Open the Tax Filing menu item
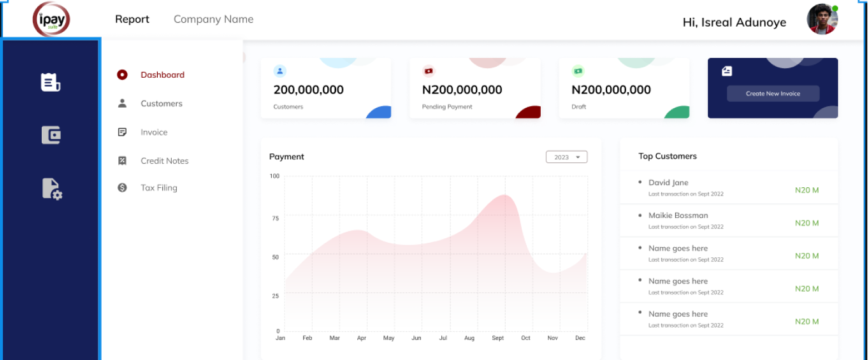The image size is (868, 360). coord(159,188)
